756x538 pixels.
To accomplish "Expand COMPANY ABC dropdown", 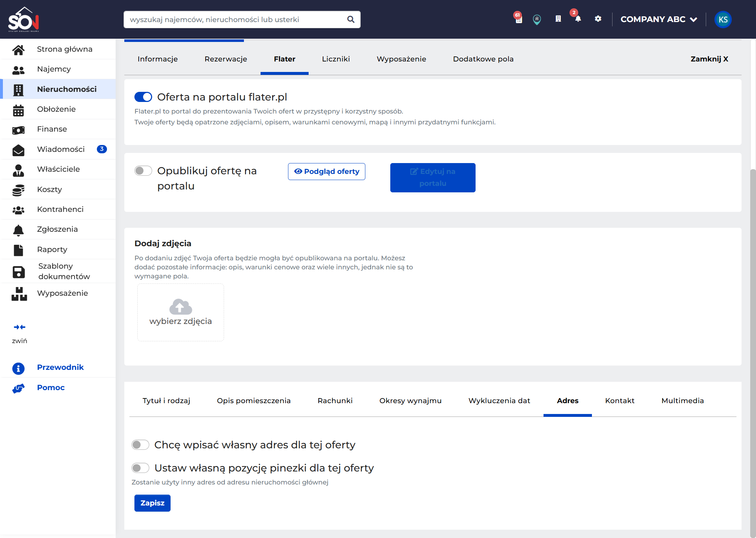I will pos(659,20).
